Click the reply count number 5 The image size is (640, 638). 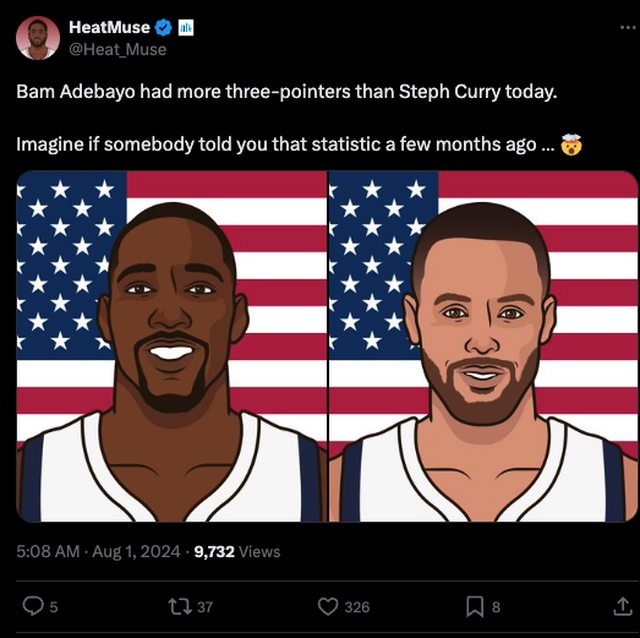[x=53, y=607]
